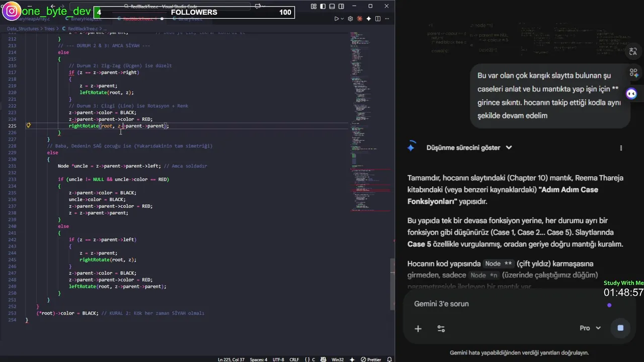
Task: Click Ln 225, Col 37 in status bar
Action: [x=231, y=359]
